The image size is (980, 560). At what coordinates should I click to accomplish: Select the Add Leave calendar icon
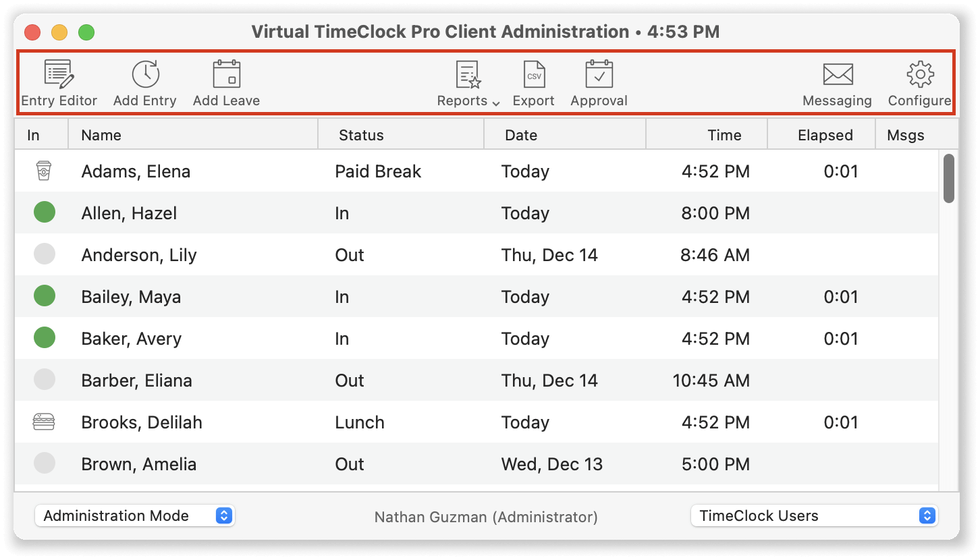(227, 74)
